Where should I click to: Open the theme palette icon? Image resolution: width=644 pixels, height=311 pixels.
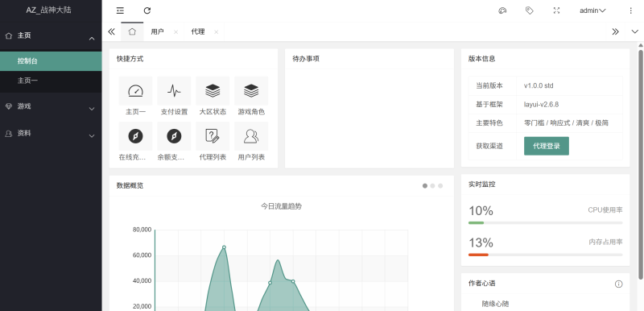coord(502,10)
